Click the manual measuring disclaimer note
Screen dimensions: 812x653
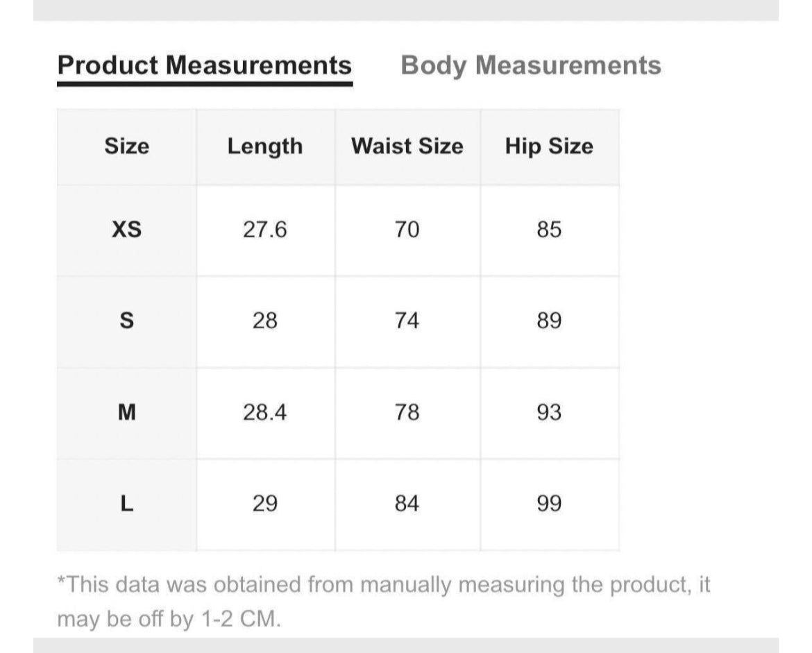(x=383, y=601)
